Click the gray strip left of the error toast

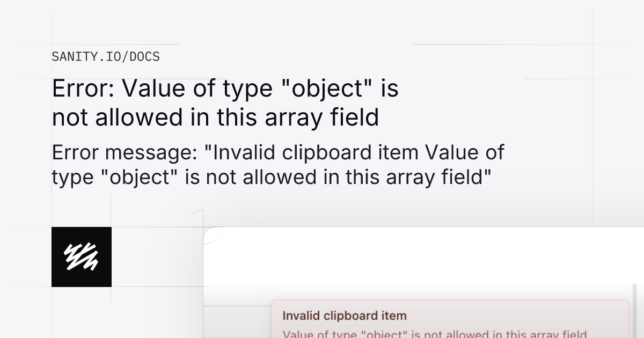(237, 322)
